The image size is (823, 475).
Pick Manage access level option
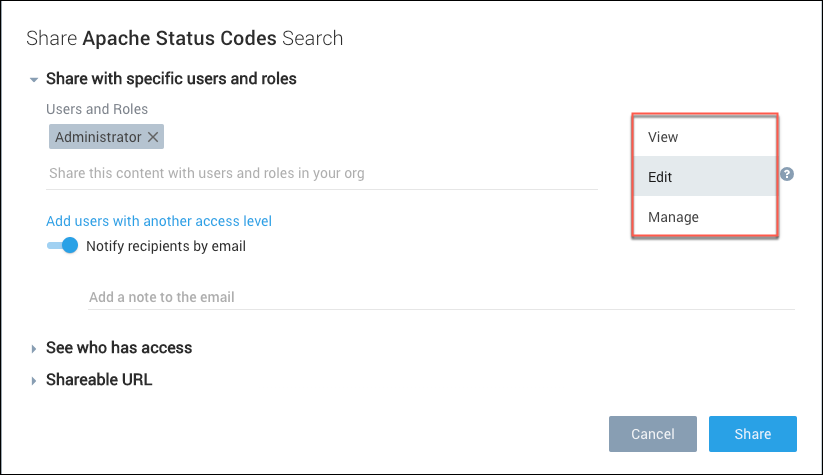(704, 217)
